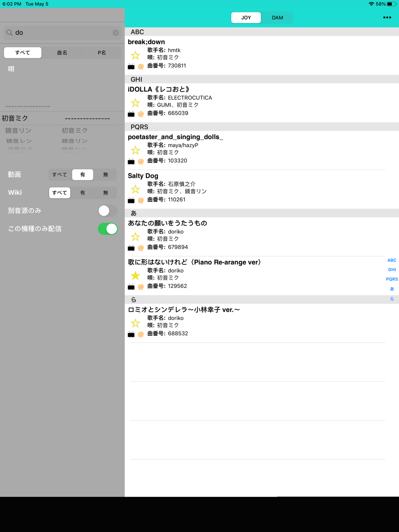This screenshot has height=532, width=399.
Task: Tap TV icon for ロミオとシンデレラ
Action: coord(131,334)
